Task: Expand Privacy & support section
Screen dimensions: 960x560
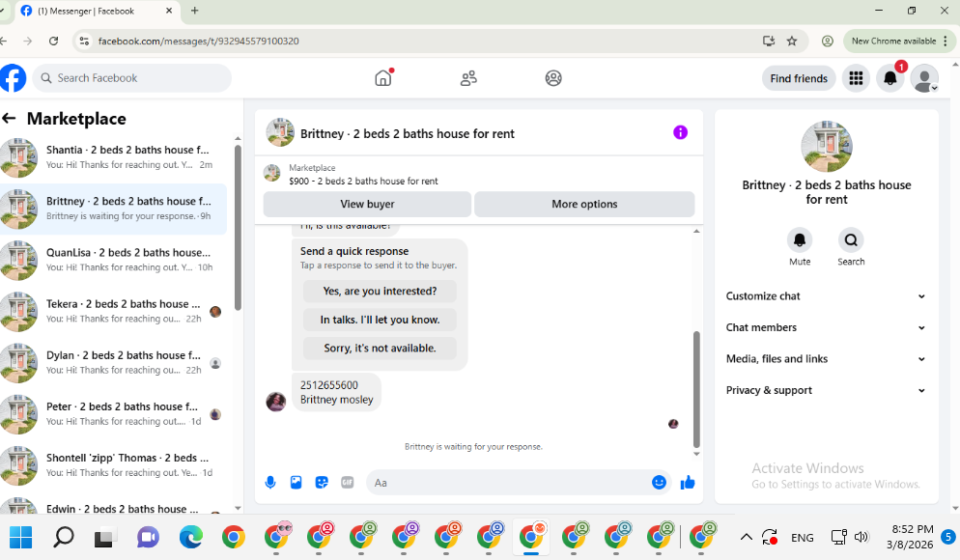Action: (x=826, y=390)
